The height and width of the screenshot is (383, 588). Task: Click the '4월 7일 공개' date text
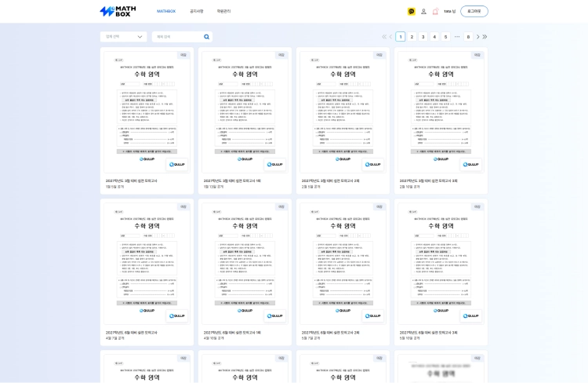coord(114,338)
